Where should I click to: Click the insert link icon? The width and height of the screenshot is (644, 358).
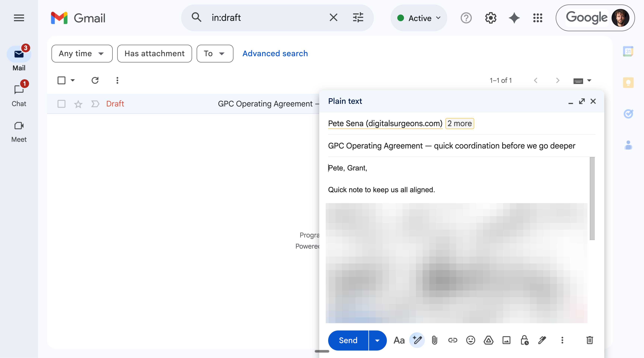pos(452,340)
